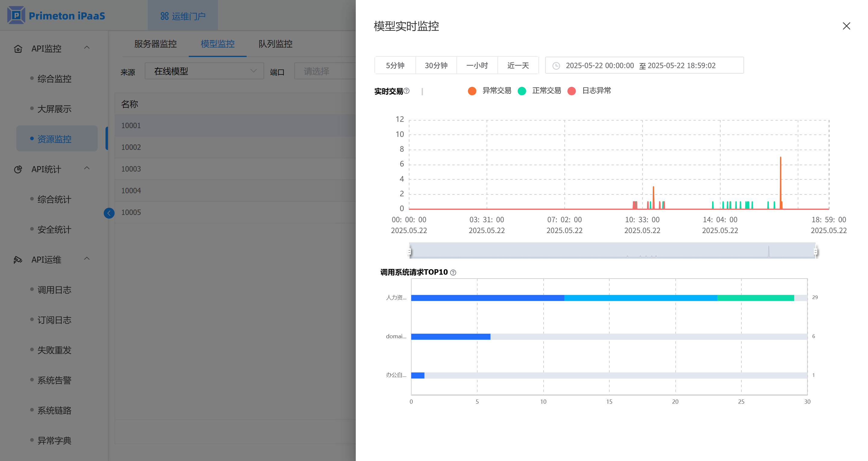Close the 模型实时监控 panel
868x461 pixels.
846,26
